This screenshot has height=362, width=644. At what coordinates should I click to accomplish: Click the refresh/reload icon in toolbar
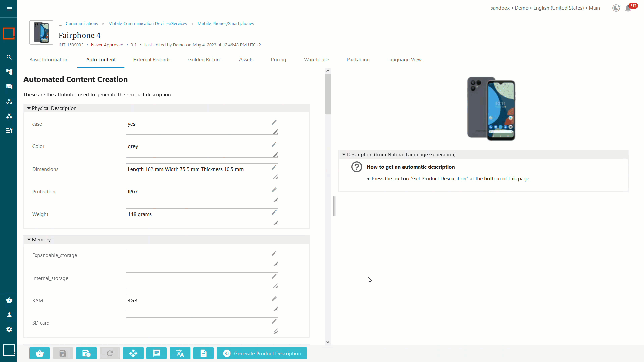tap(109, 353)
